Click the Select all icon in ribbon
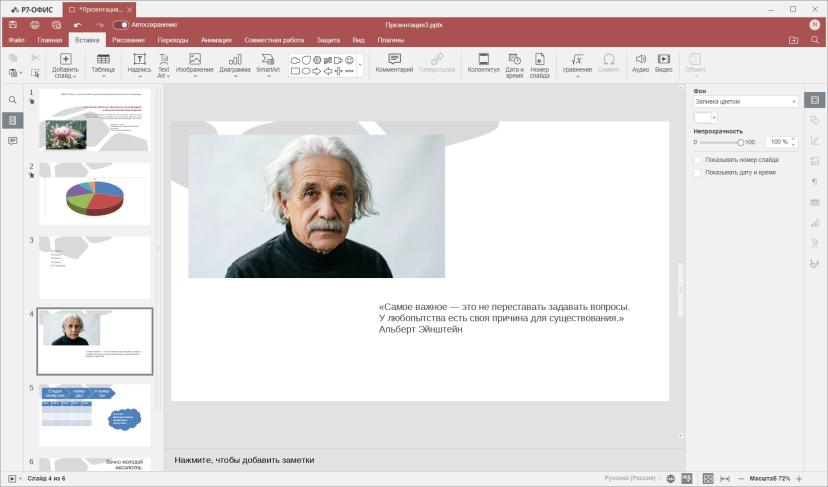Screen dimensions: 828x487 click(x=35, y=73)
